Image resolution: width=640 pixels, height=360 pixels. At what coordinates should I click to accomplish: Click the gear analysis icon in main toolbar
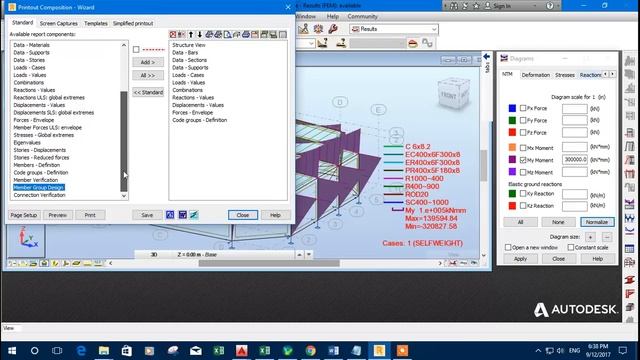point(318,29)
